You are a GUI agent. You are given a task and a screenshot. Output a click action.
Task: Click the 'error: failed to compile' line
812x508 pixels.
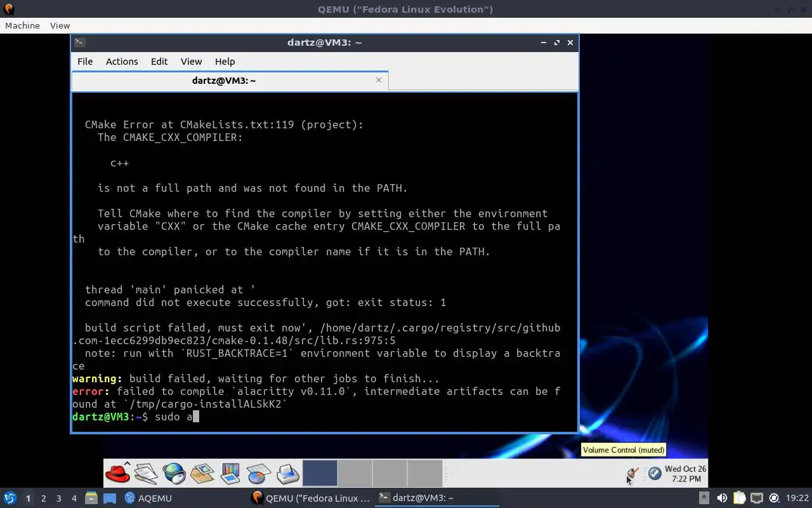point(316,398)
